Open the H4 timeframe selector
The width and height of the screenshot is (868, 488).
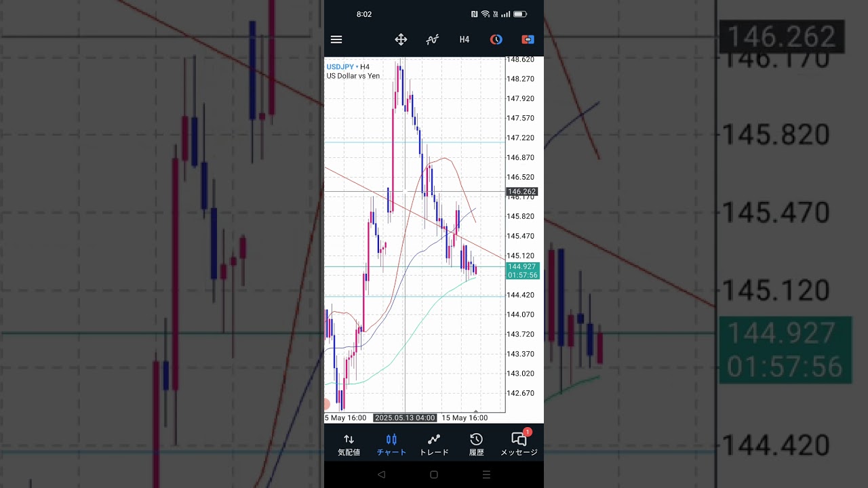[x=465, y=39]
